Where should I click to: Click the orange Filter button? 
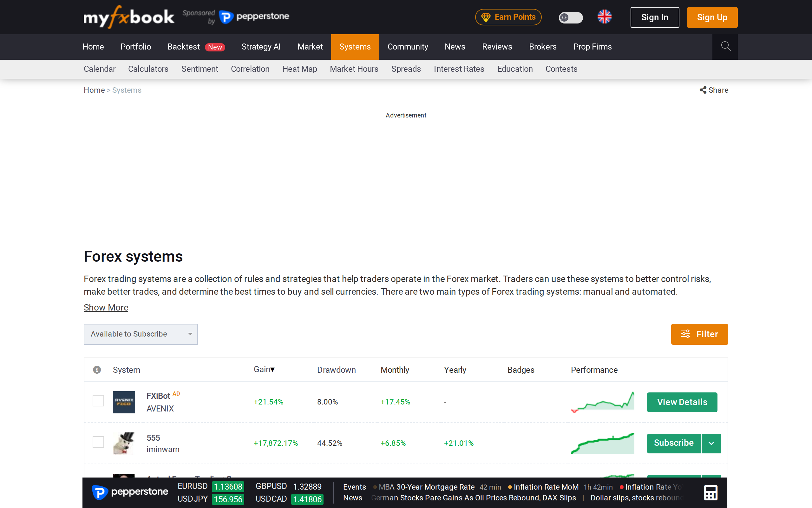(699, 334)
